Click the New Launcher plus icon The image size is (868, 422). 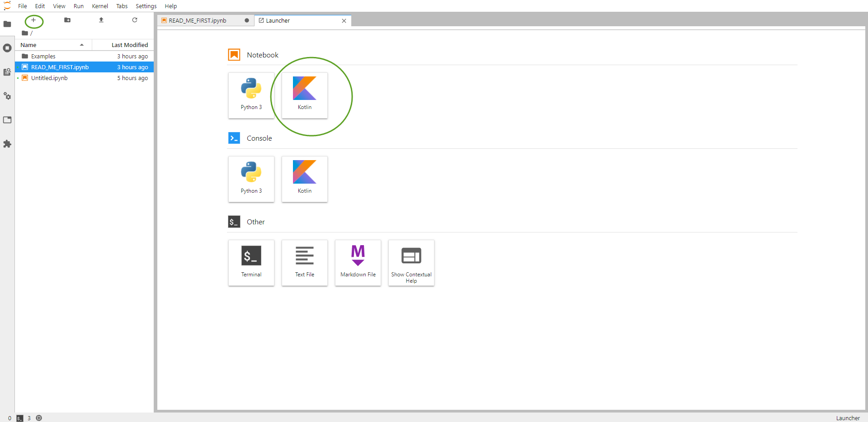coord(33,20)
